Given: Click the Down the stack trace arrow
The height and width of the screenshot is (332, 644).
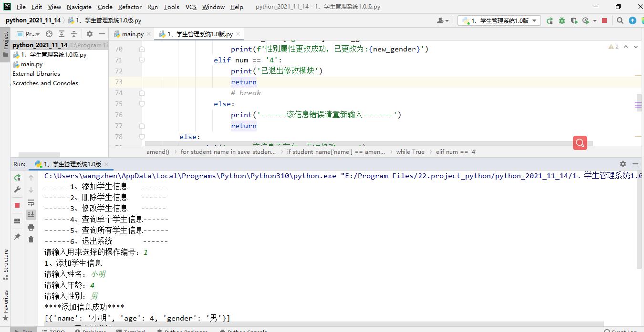Looking at the screenshot, I should coord(31,190).
